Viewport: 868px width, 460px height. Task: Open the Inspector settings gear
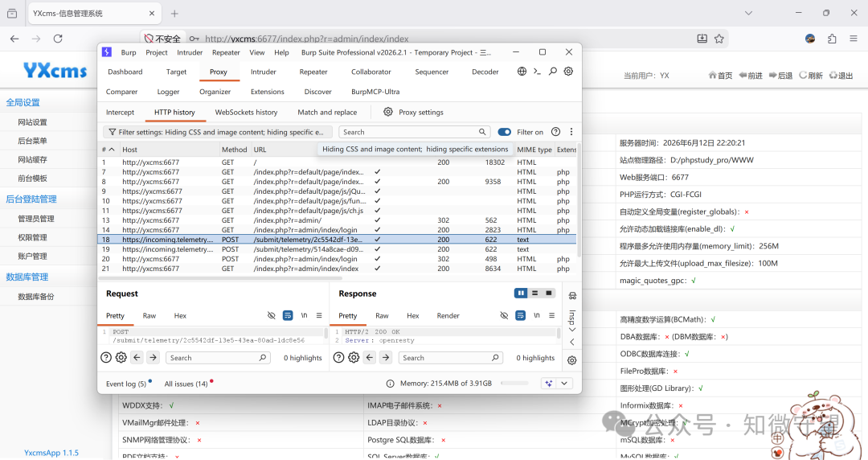[x=572, y=360]
